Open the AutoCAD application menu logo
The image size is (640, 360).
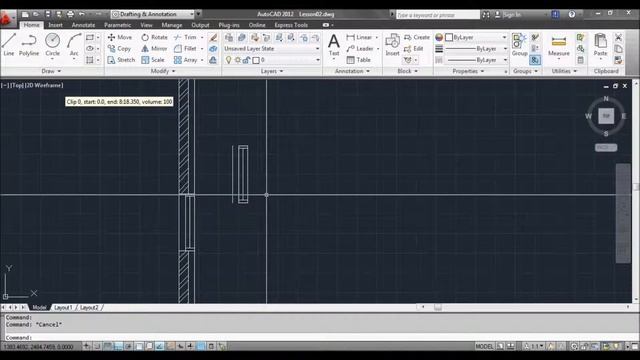(7, 19)
